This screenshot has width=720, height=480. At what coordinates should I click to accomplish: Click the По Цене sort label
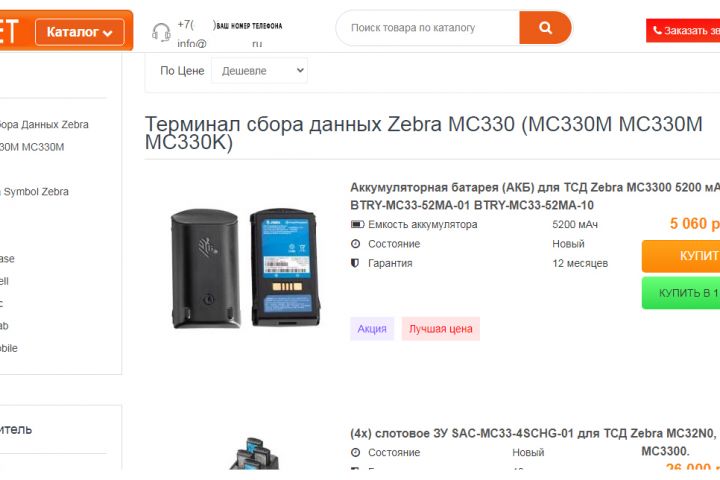point(182,71)
